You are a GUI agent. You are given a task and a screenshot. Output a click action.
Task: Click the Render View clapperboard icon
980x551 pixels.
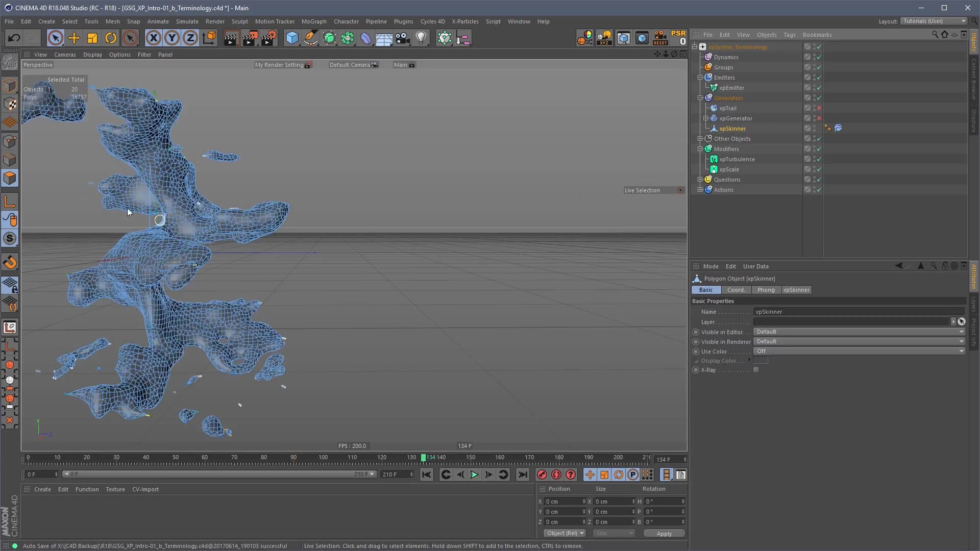pyautogui.click(x=231, y=38)
